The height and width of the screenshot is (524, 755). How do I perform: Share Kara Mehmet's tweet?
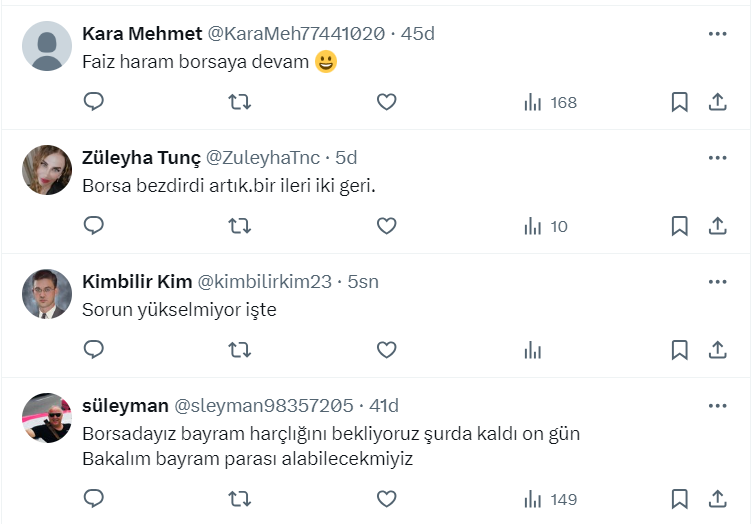pos(717,102)
